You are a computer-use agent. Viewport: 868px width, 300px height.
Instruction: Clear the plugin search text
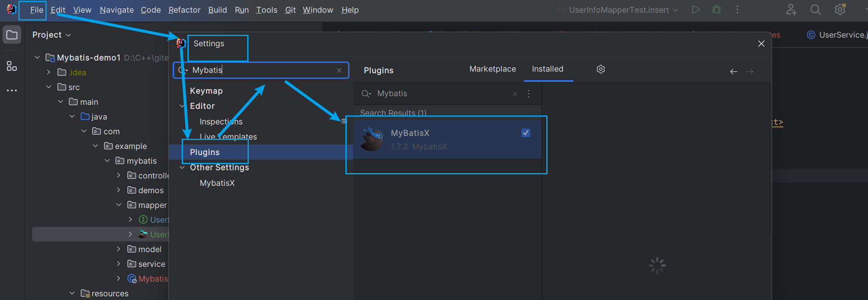coord(515,94)
